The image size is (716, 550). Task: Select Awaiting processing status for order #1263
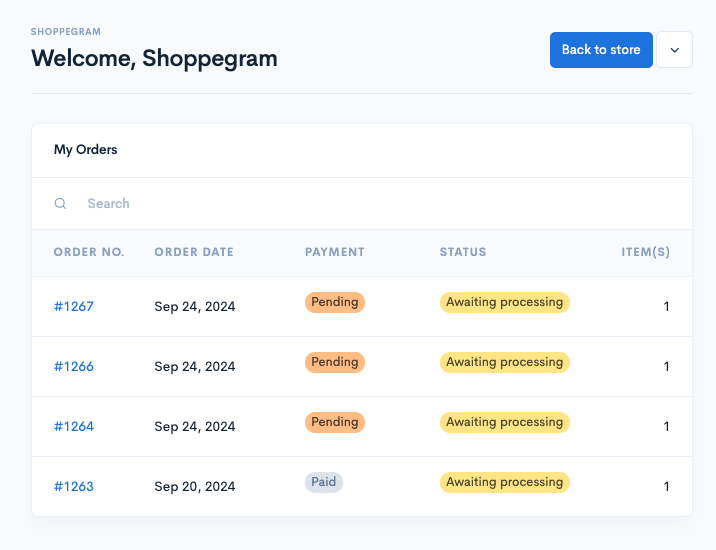click(x=505, y=482)
